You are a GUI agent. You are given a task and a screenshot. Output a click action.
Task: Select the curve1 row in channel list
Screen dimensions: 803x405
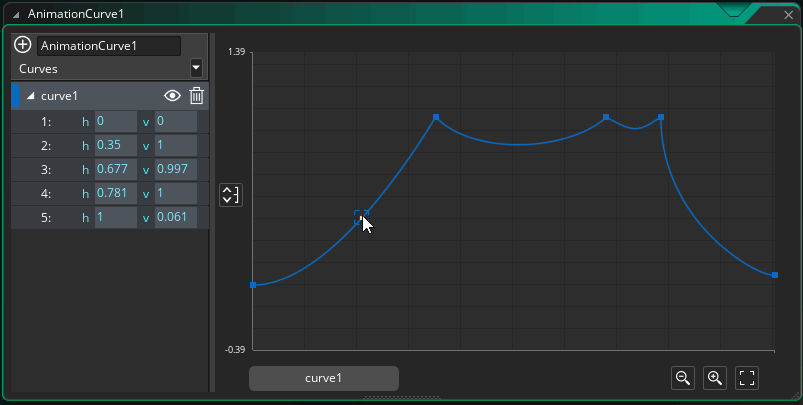110,96
